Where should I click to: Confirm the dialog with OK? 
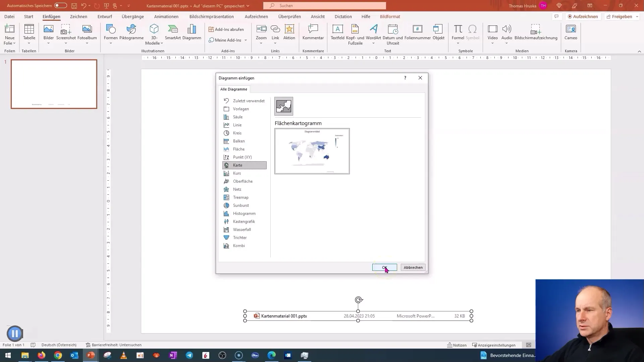point(384,267)
